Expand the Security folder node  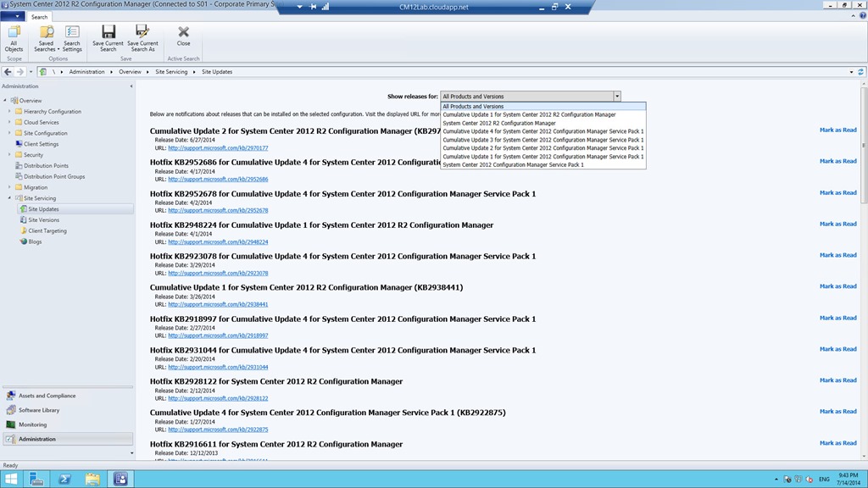tap(9, 155)
